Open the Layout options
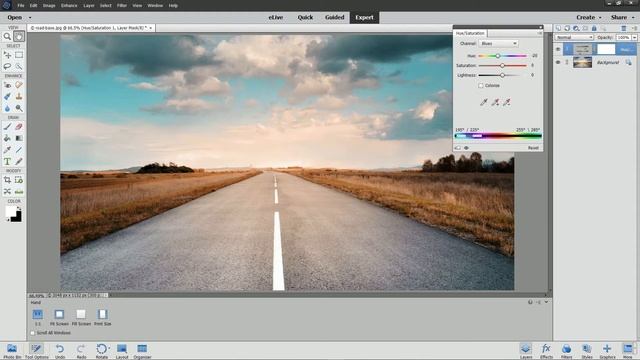 pos(122,351)
